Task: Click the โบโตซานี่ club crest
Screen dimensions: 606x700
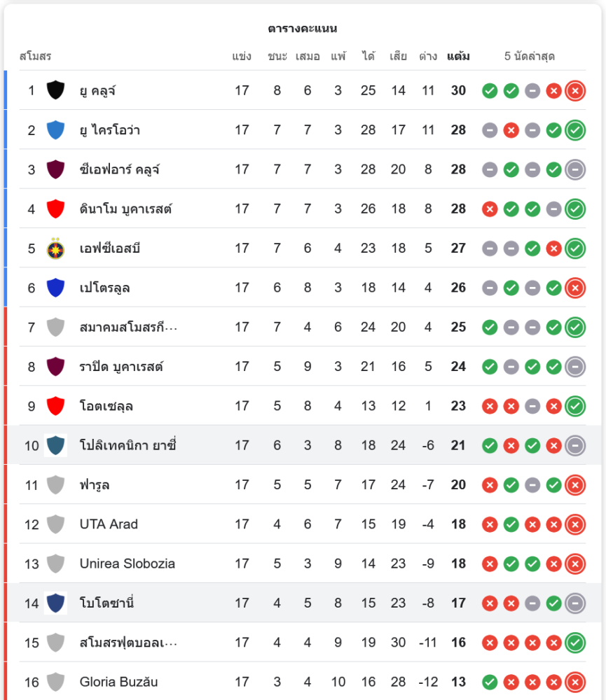Action: click(55, 603)
